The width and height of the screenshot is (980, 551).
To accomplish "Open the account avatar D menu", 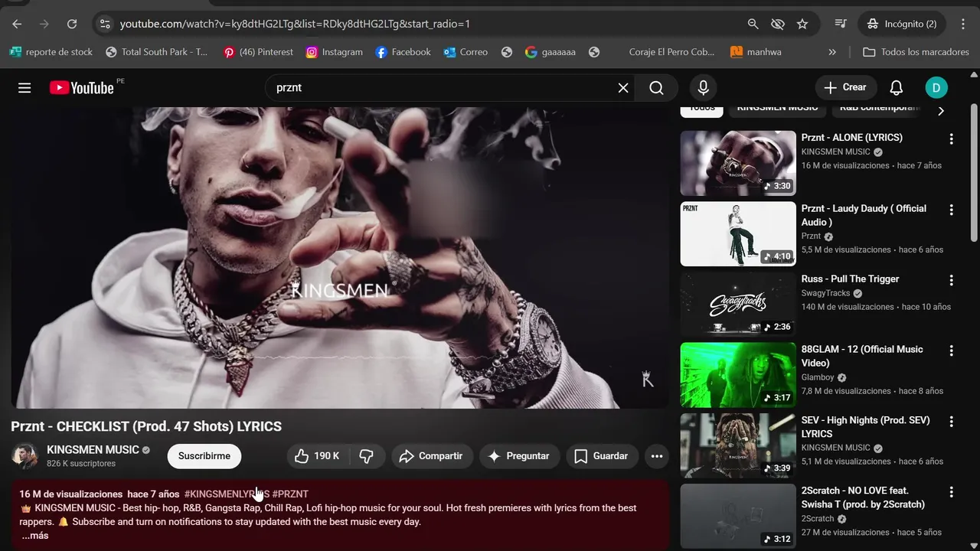I will point(936,88).
